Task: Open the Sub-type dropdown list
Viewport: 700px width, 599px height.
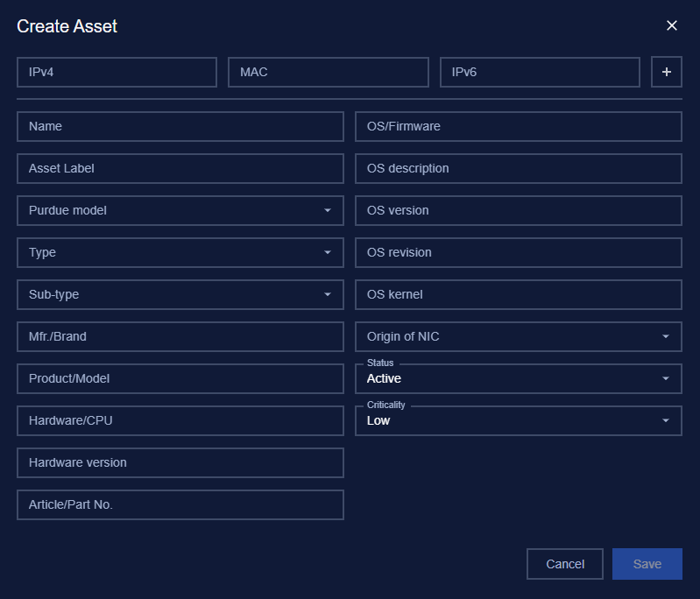Action: click(180, 294)
